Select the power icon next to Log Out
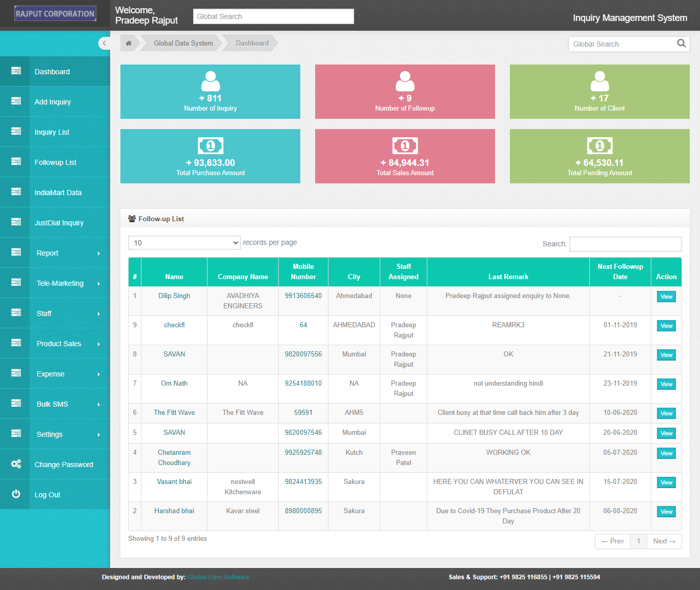The width and height of the screenshot is (700, 590). pyautogui.click(x=15, y=494)
